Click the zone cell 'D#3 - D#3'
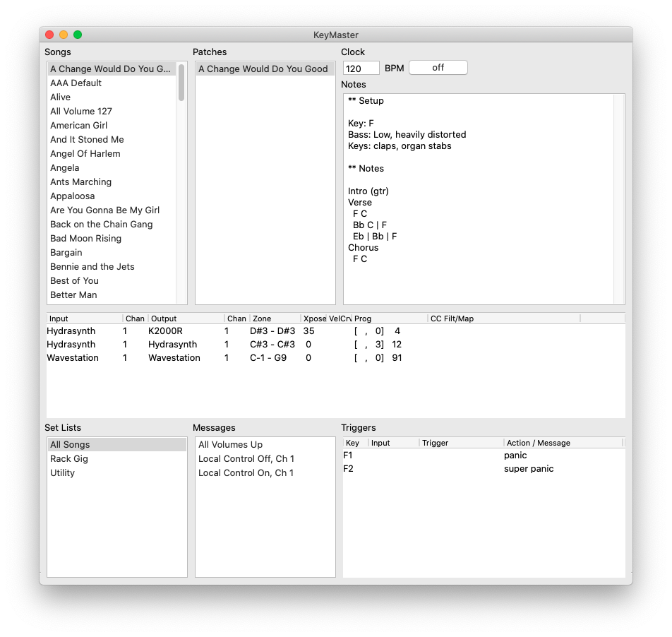 click(272, 331)
